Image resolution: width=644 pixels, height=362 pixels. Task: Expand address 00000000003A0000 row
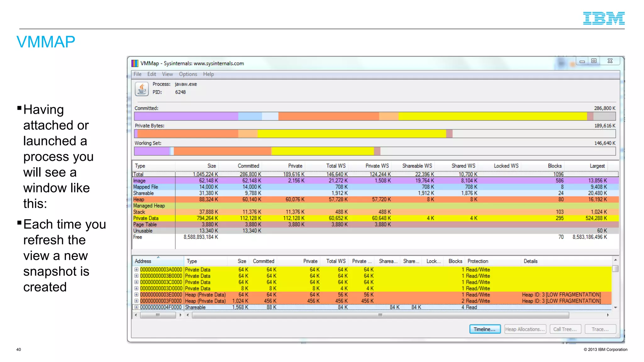click(x=136, y=270)
